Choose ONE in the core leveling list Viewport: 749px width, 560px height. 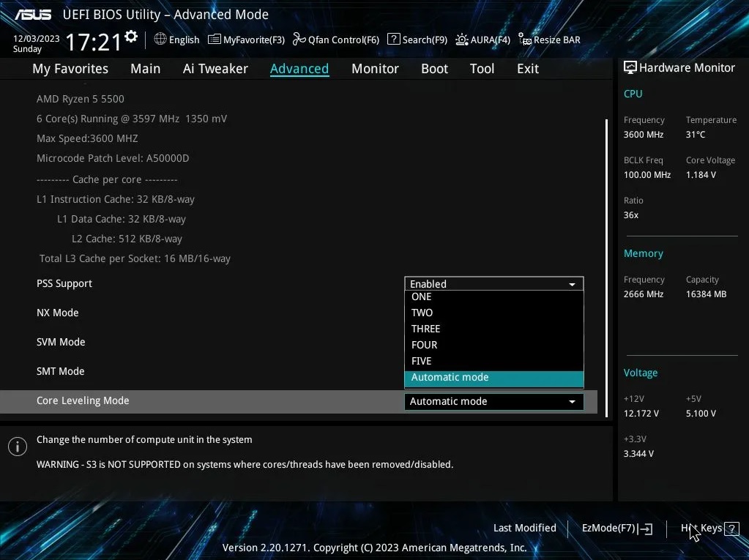pos(494,296)
